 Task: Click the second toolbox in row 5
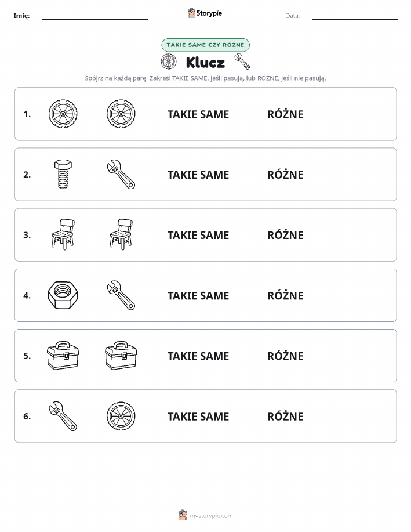(x=121, y=356)
